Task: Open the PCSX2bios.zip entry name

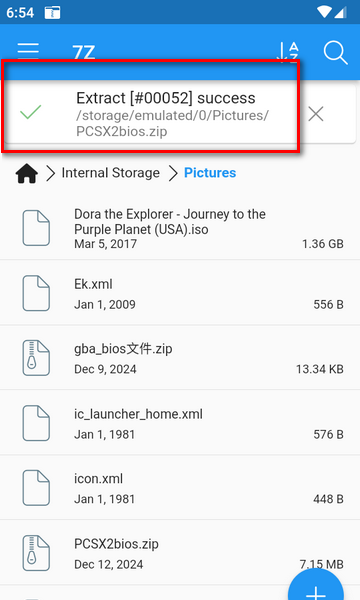Action: (116, 544)
